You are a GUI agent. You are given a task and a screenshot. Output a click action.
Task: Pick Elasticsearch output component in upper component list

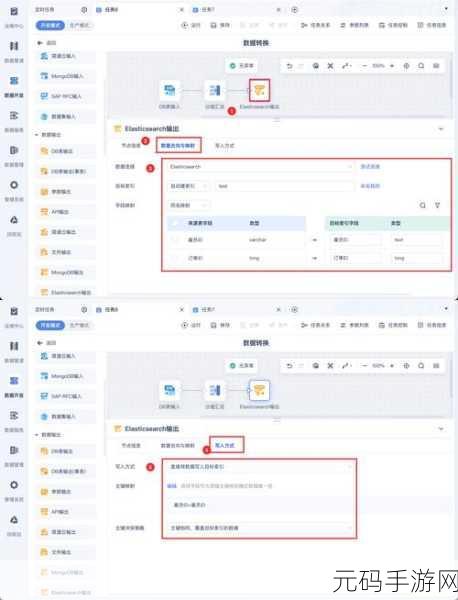(x=66, y=292)
